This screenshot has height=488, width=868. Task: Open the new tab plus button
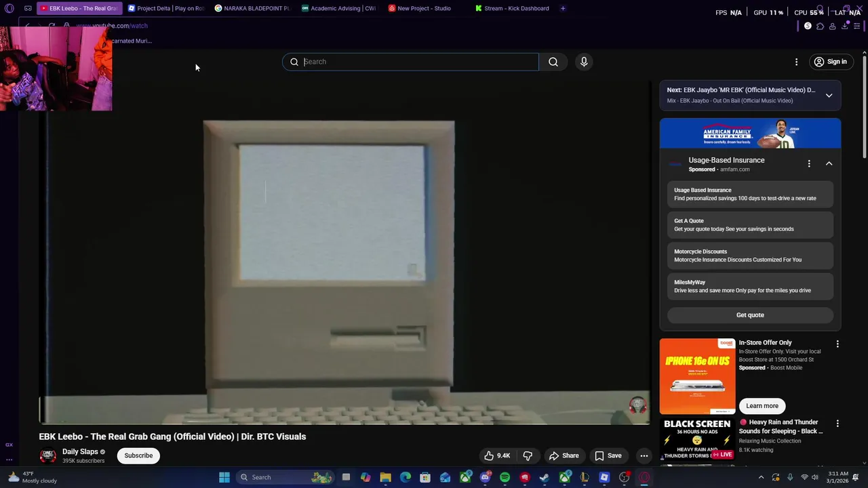563,8
